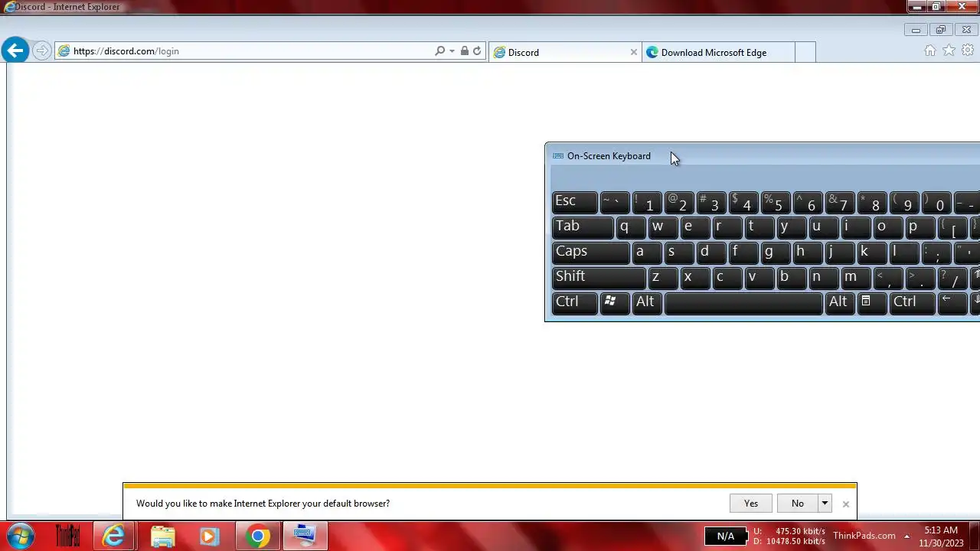The image size is (980, 551).
Task: Click the tilde key on On-Screen Keyboard
Action: click(614, 202)
